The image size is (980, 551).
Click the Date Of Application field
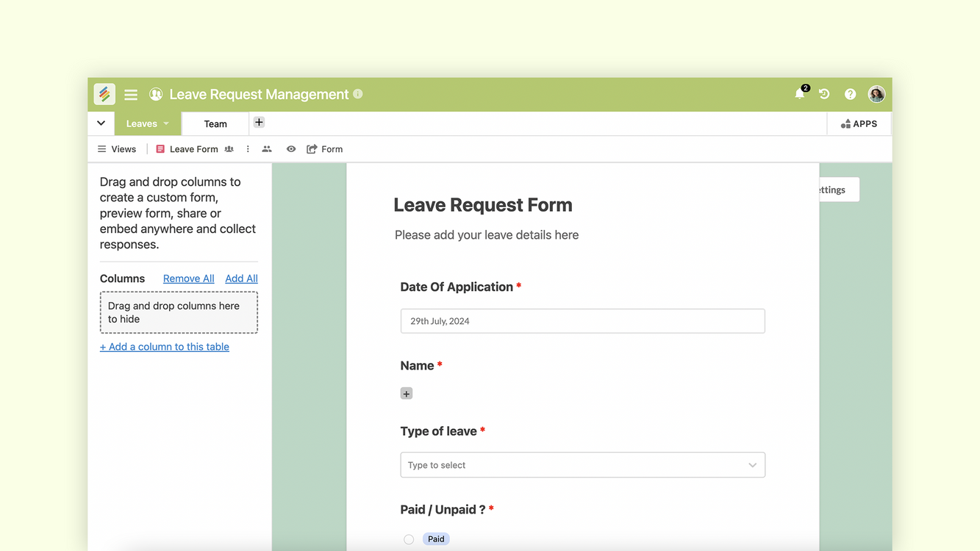582,321
